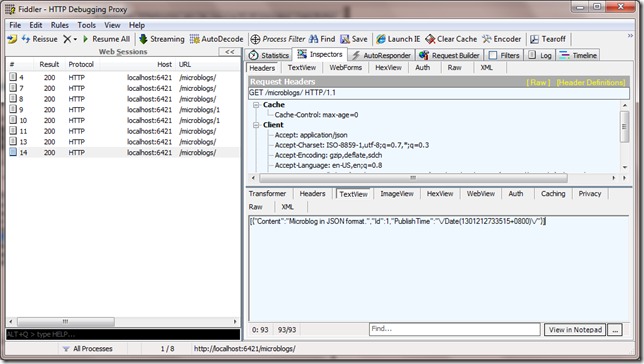
Task: Switch to the Statistics tab
Action: (269, 55)
